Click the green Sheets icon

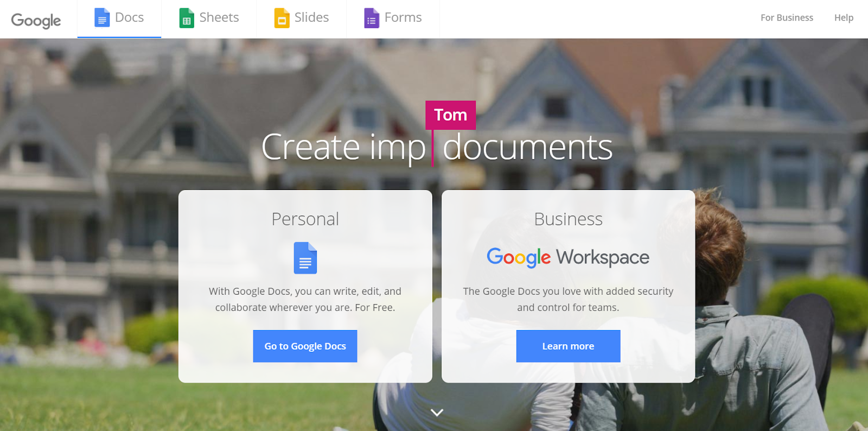click(187, 18)
